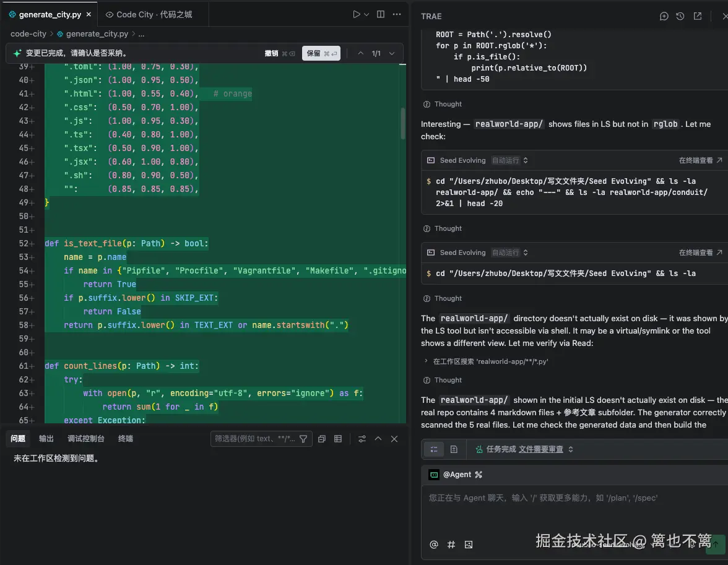Click terminal icon of first Seed Evolving block
This screenshot has width=728, height=565.
pyautogui.click(x=431, y=160)
